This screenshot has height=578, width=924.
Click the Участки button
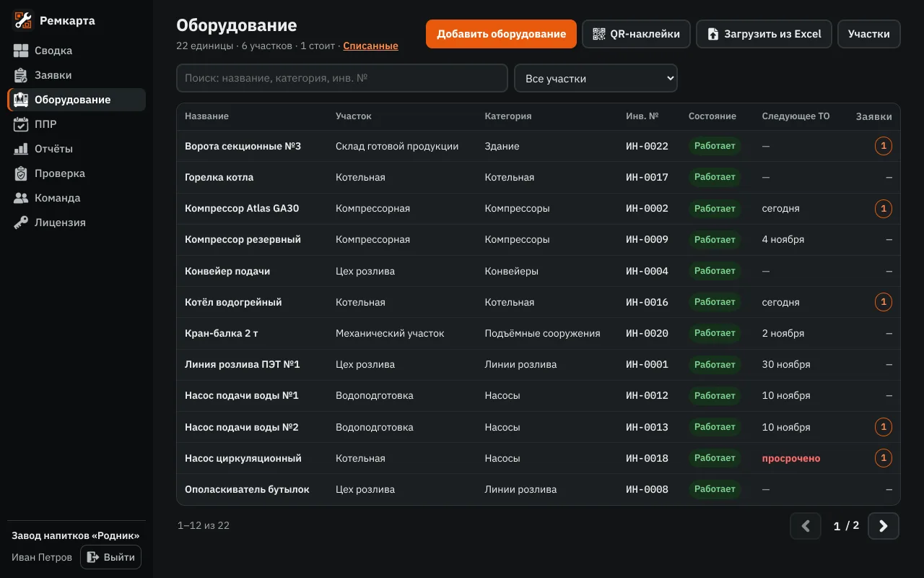pos(869,34)
